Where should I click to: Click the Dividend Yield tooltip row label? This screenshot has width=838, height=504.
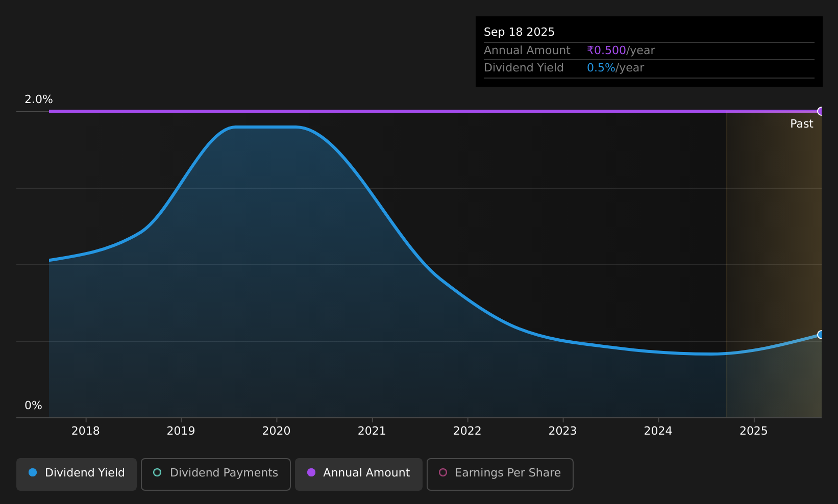tap(524, 68)
